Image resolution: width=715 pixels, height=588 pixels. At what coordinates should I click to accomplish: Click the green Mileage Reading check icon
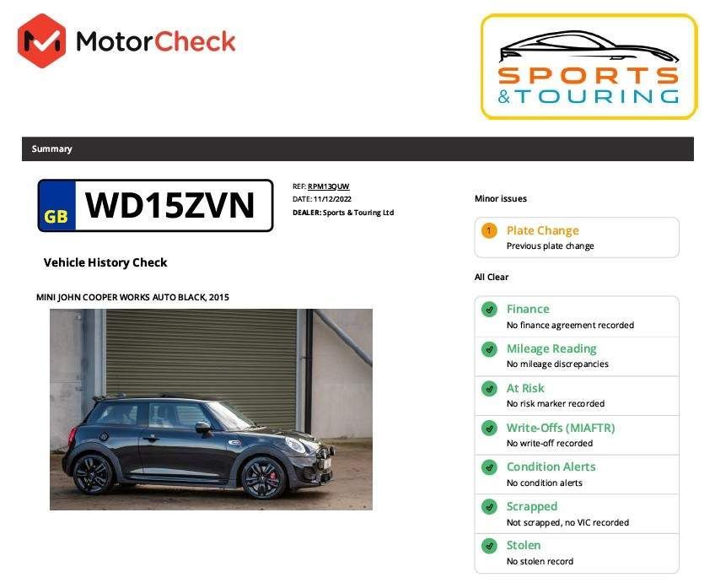click(x=489, y=349)
